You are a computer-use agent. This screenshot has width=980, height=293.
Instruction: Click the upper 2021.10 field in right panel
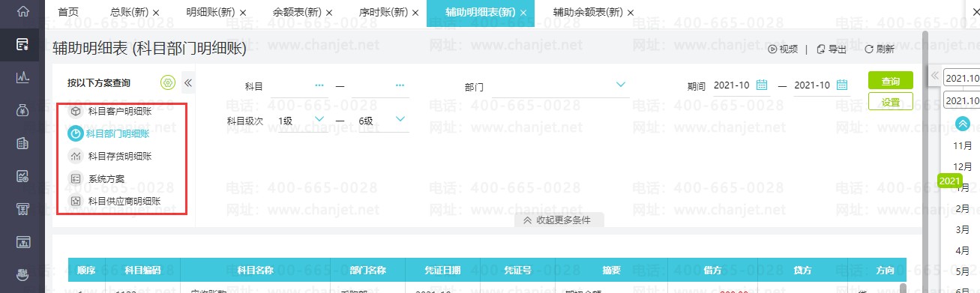point(961,78)
